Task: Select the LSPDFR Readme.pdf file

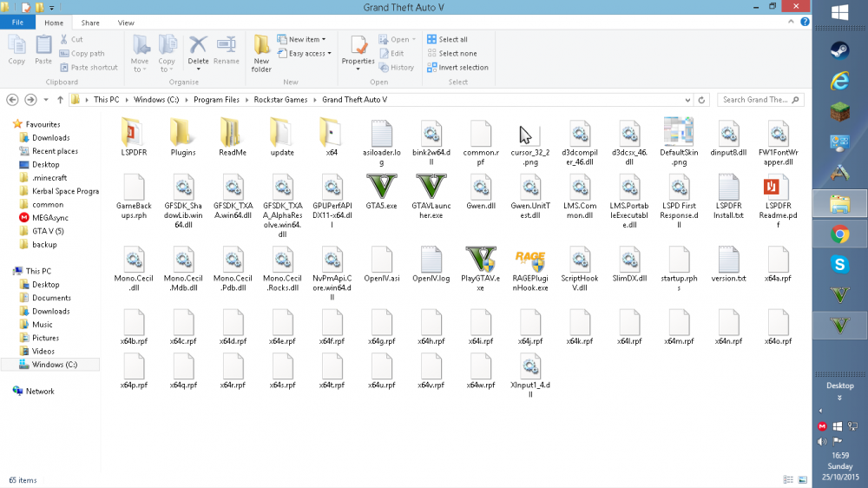Action: tap(778, 188)
